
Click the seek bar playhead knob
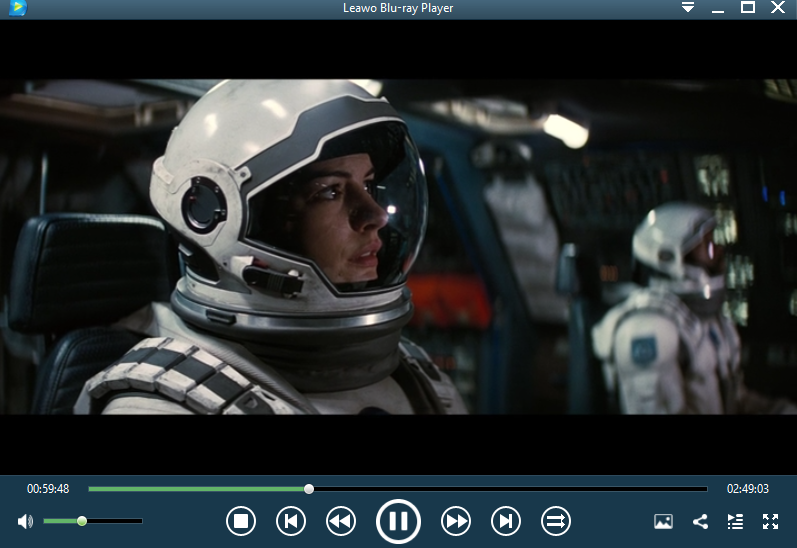point(309,489)
